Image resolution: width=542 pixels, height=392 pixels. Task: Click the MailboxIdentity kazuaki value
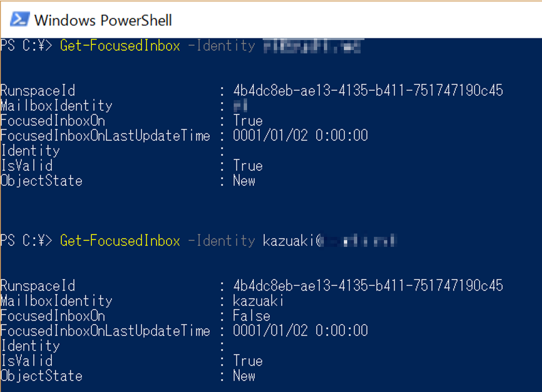258,301
